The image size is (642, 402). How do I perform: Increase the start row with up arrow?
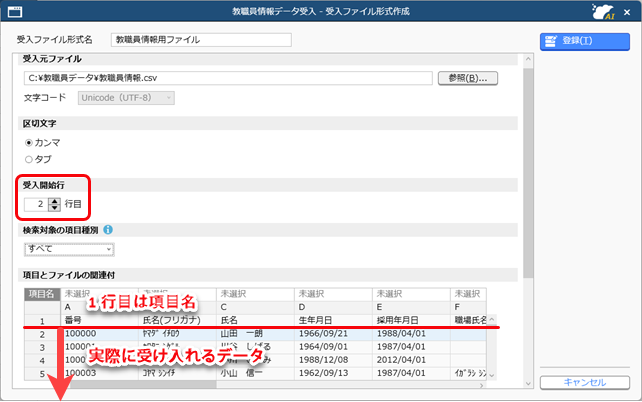[54, 201]
